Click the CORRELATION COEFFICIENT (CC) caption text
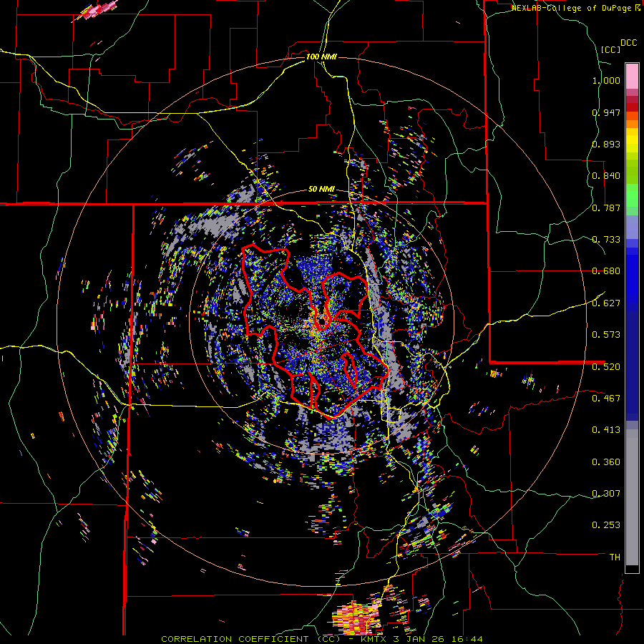The height and width of the screenshot is (644, 644). pos(250,639)
